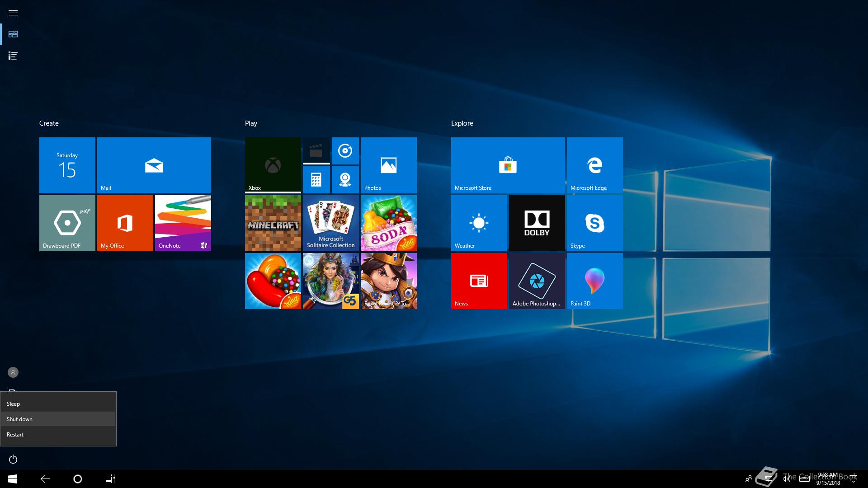Click the Explore group heading

coord(462,123)
